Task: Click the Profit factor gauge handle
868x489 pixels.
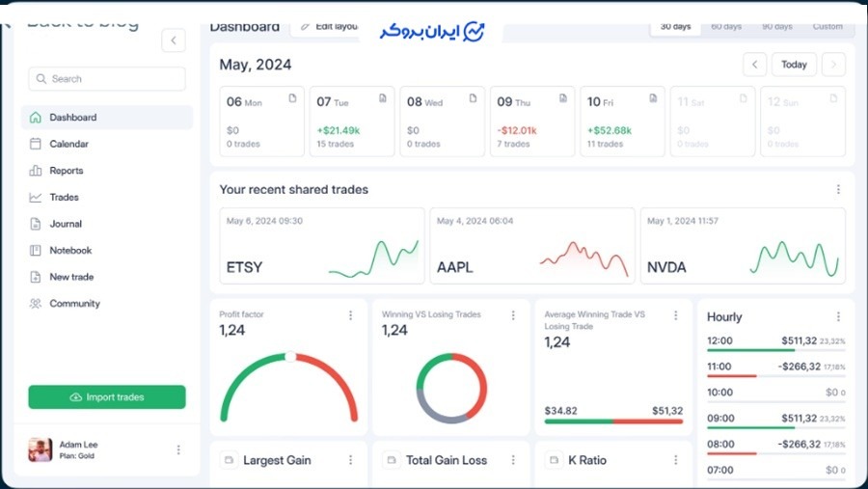Action: pyautogui.click(x=289, y=357)
